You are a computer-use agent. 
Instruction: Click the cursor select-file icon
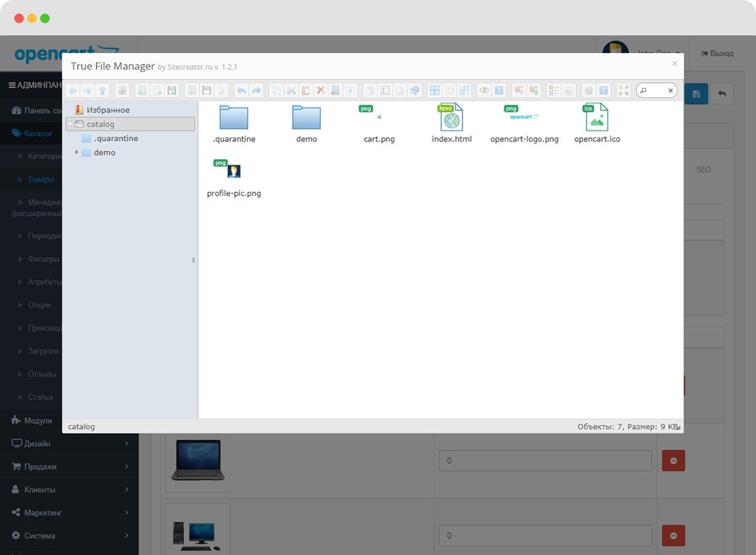point(221,90)
